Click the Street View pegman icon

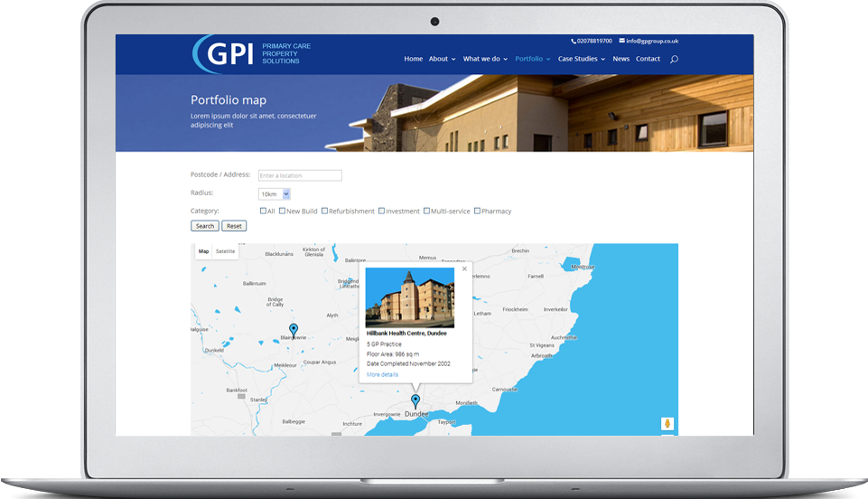667,423
